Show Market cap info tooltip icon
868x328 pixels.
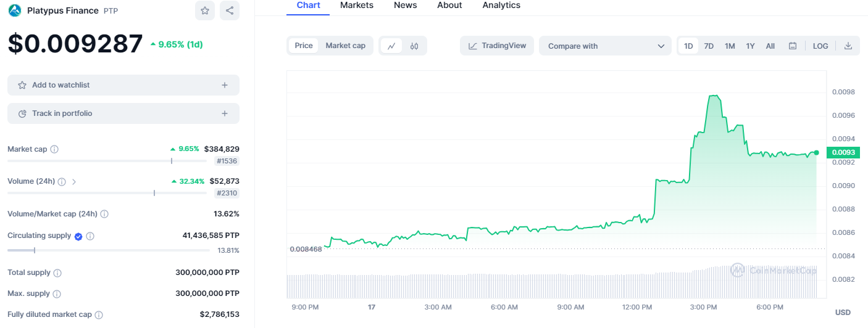click(54, 149)
